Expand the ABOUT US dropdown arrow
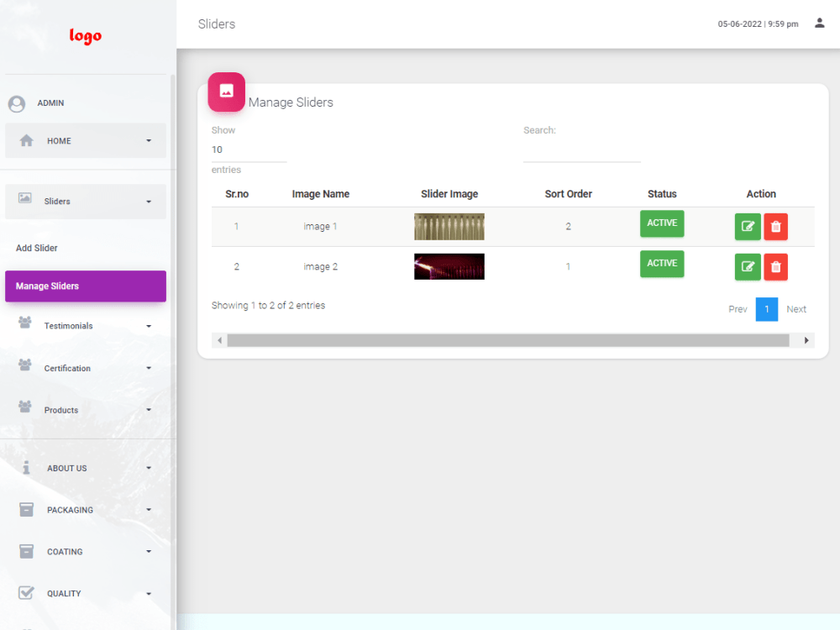840x630 pixels. click(x=149, y=468)
